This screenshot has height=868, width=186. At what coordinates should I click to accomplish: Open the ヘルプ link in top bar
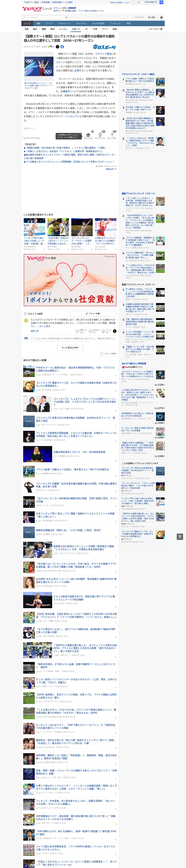tap(127, 2)
